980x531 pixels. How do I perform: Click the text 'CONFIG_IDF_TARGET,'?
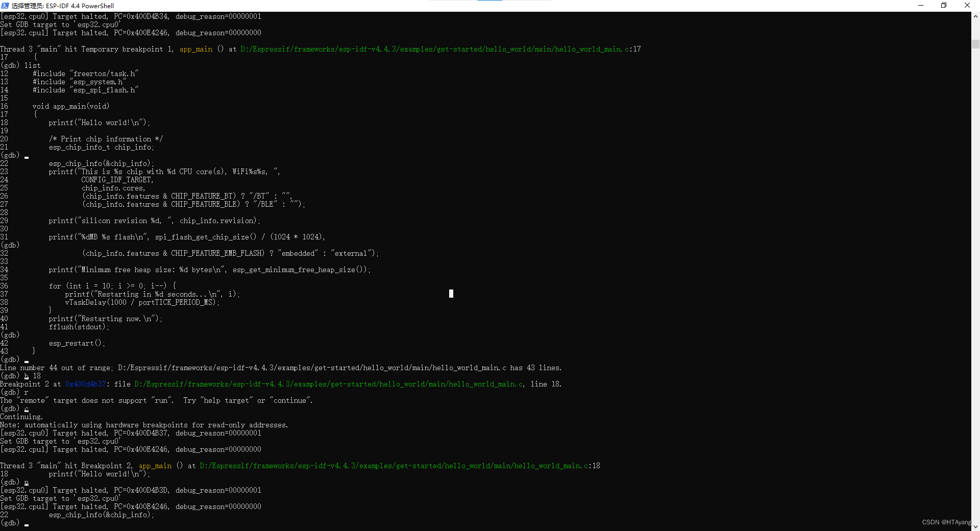[x=117, y=180]
